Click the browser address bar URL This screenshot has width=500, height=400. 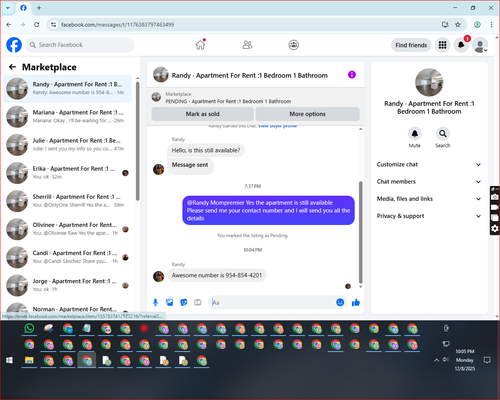(x=117, y=24)
